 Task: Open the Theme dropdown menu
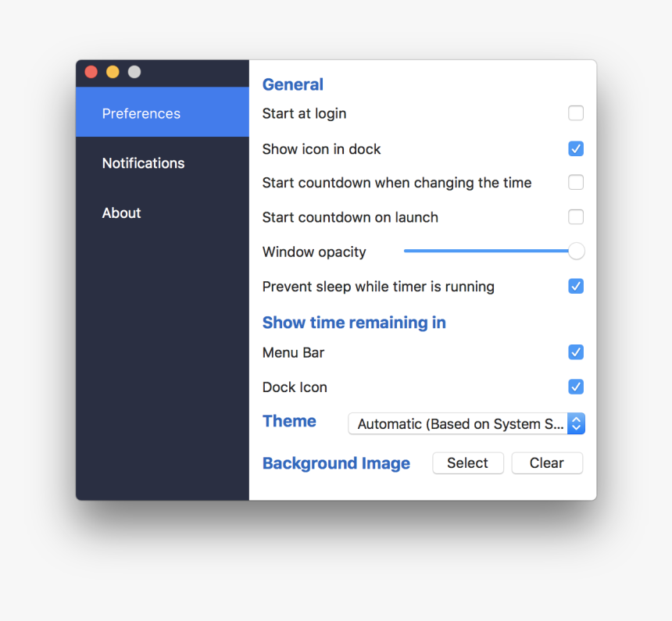pos(466,424)
